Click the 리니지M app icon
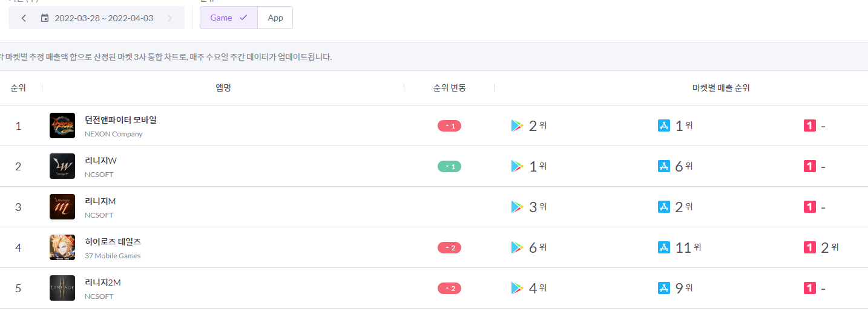Screen dimensions: 868x311 point(62,207)
